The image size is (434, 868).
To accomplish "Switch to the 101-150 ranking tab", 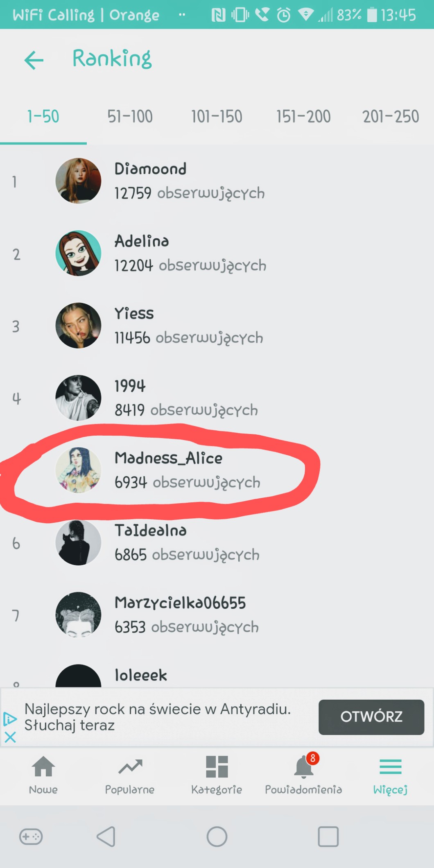I will (x=217, y=117).
